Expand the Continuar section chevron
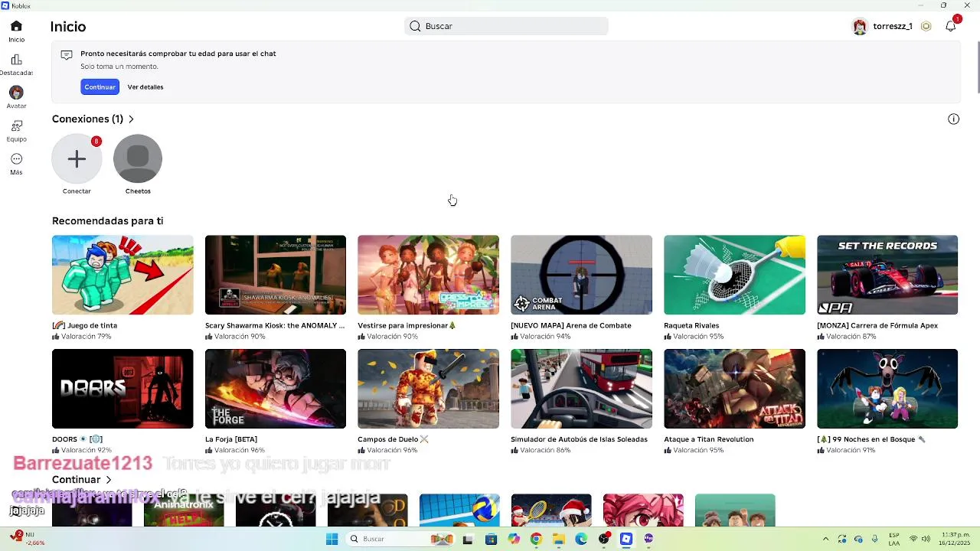The image size is (980, 551). (x=109, y=479)
